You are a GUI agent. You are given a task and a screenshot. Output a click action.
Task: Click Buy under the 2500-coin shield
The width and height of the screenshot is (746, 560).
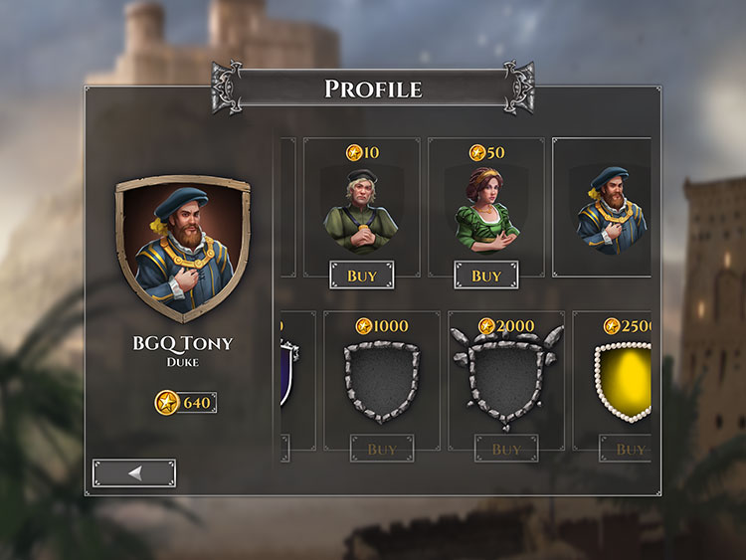tap(626, 449)
